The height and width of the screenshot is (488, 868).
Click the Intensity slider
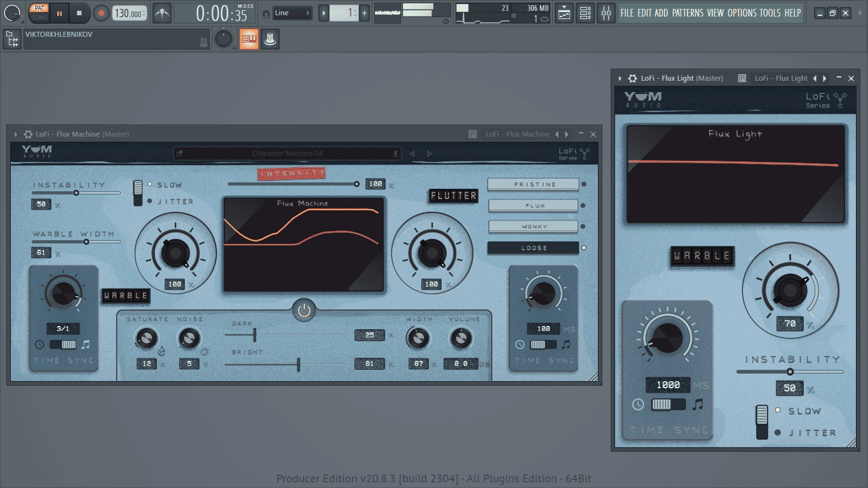pos(294,184)
